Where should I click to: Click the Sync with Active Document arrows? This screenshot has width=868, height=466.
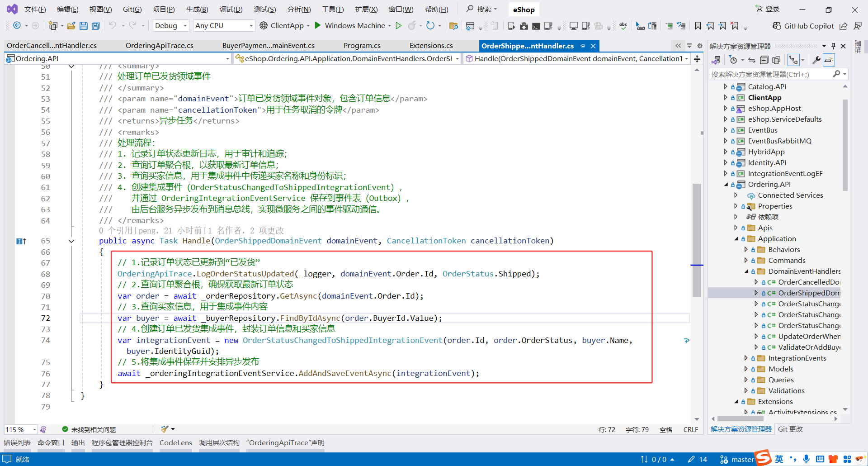(752, 60)
